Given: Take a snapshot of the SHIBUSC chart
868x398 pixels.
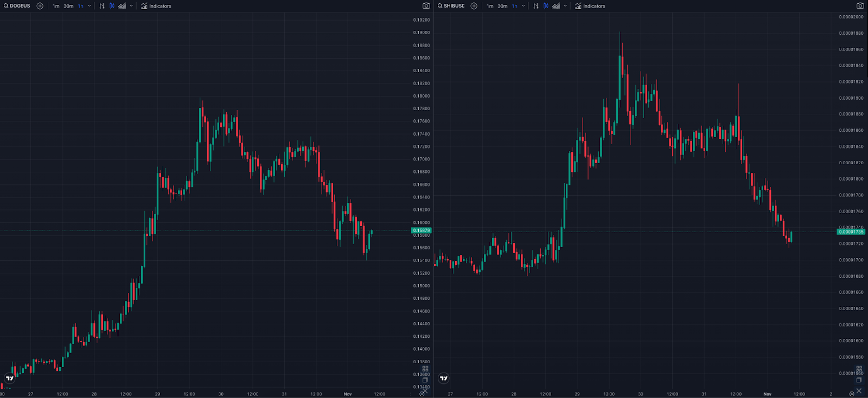Looking at the screenshot, I should (860, 6).
